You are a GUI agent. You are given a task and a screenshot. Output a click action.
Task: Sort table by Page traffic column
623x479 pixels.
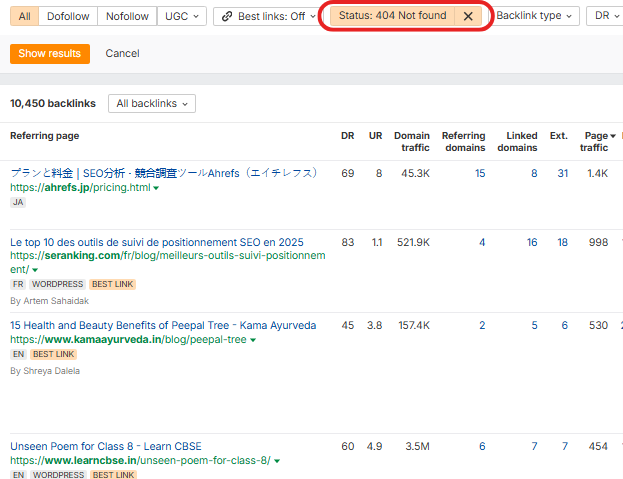[x=597, y=141]
